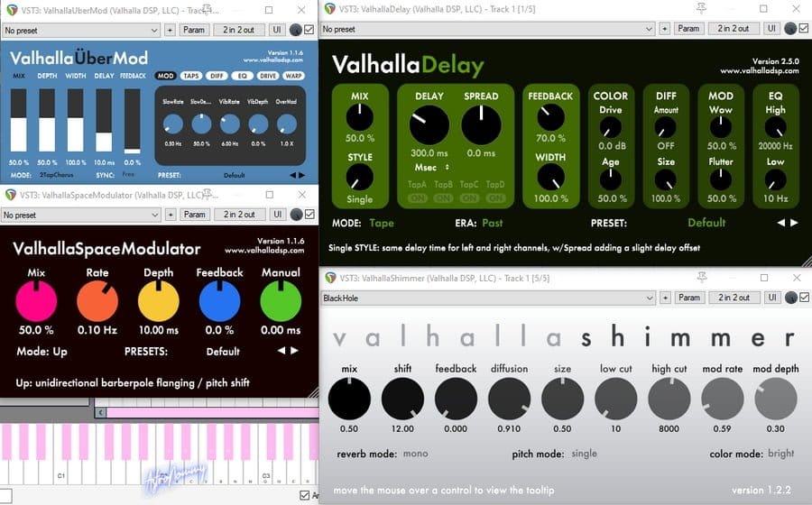Open the ValhallaDelay No preset dropdown
812x505 pixels.
tap(487, 29)
